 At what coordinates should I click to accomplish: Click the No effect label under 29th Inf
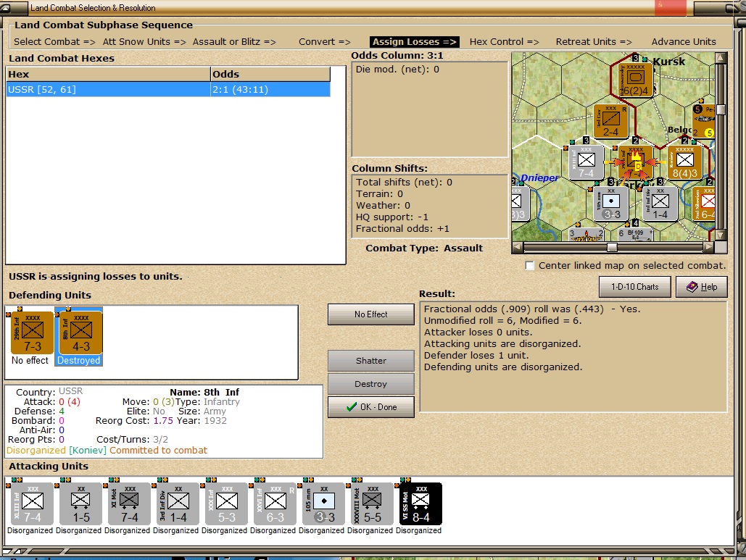click(x=30, y=360)
